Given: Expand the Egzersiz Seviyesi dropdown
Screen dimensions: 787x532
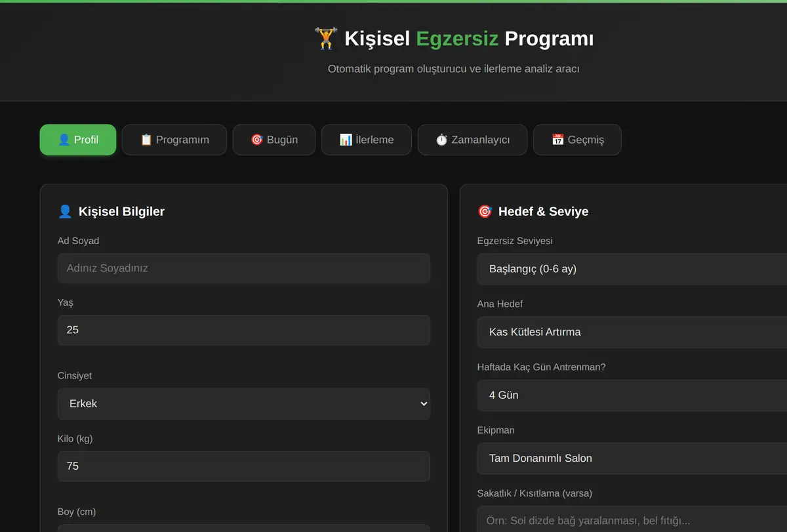Looking at the screenshot, I should click(x=632, y=269).
